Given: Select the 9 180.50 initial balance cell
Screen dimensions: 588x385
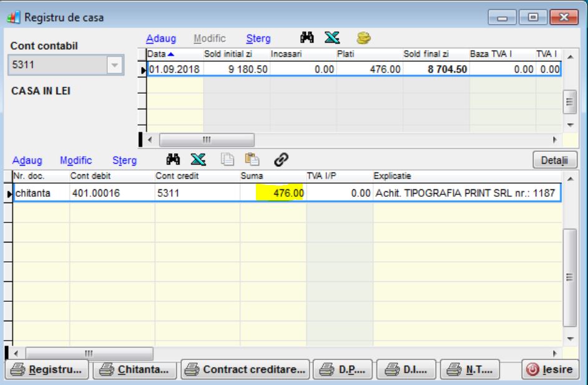Looking at the screenshot, I should (236, 69).
